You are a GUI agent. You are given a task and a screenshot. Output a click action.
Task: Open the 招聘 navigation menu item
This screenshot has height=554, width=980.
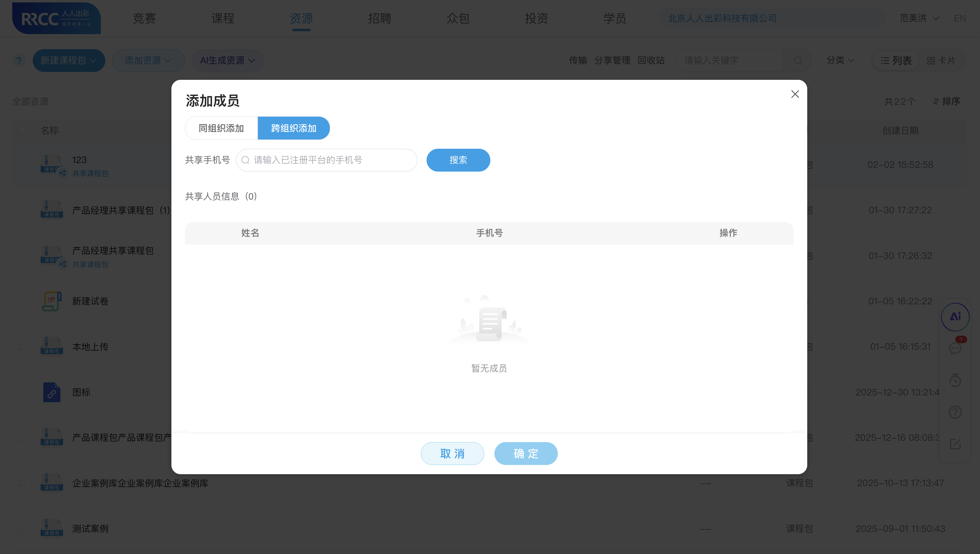pyautogui.click(x=379, y=18)
